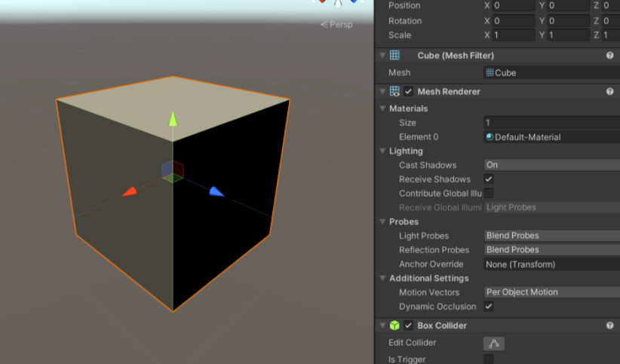
Task: Click the Edit Collider icon button
Action: pyautogui.click(x=493, y=343)
